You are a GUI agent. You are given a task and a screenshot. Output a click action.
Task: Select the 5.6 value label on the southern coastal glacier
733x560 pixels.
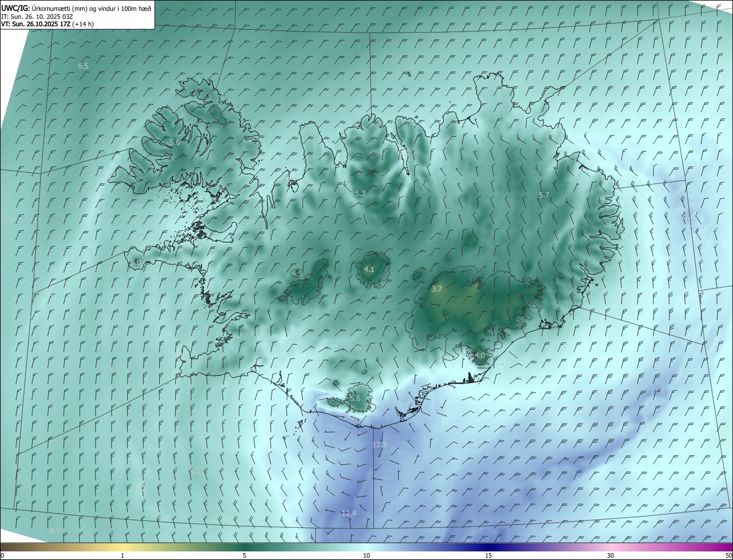coord(355,399)
